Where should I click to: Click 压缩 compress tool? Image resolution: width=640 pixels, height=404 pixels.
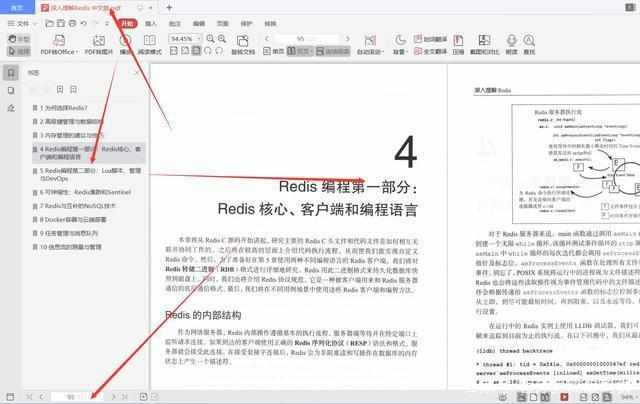point(458,44)
